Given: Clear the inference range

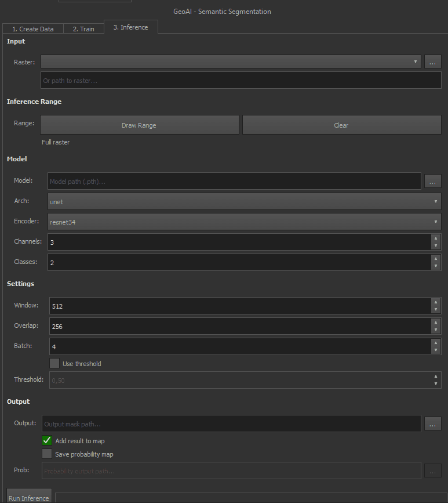Looking at the screenshot, I should (341, 125).
